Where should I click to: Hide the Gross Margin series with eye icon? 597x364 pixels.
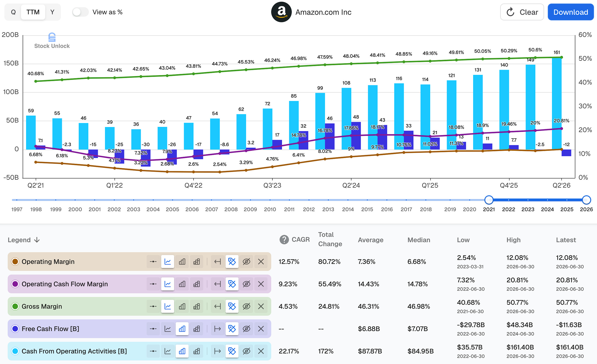tap(247, 306)
